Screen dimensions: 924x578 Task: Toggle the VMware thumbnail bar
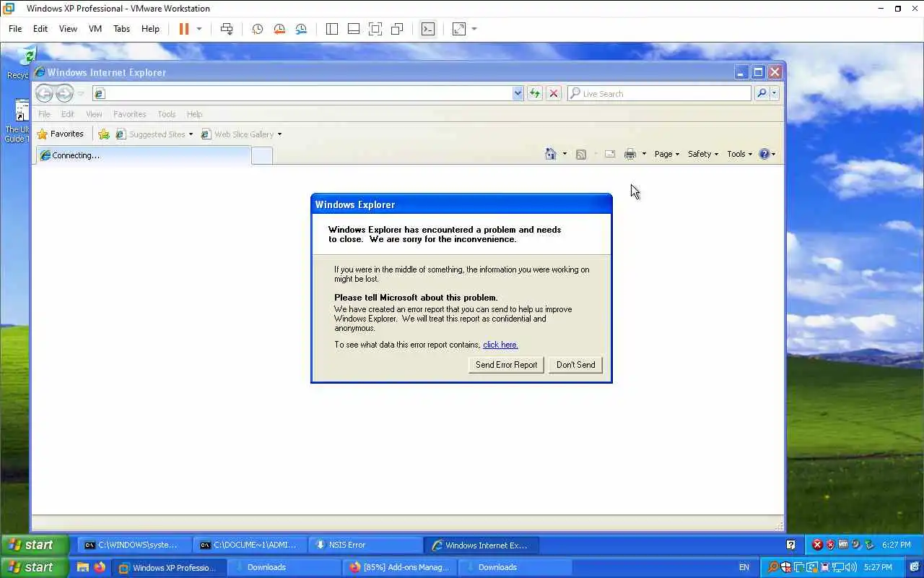354,29
